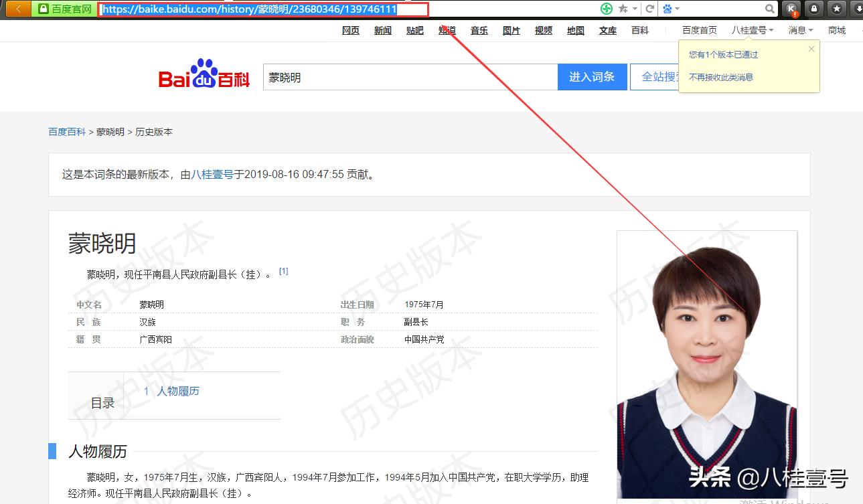
Task: Dismiss the version notification with its × button
Action: pyautogui.click(x=811, y=49)
